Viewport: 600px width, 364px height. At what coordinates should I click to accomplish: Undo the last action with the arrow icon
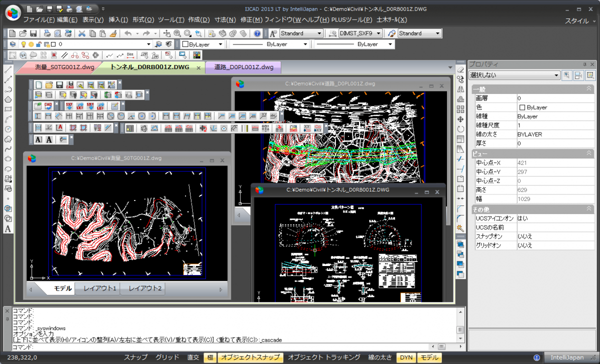click(x=127, y=33)
